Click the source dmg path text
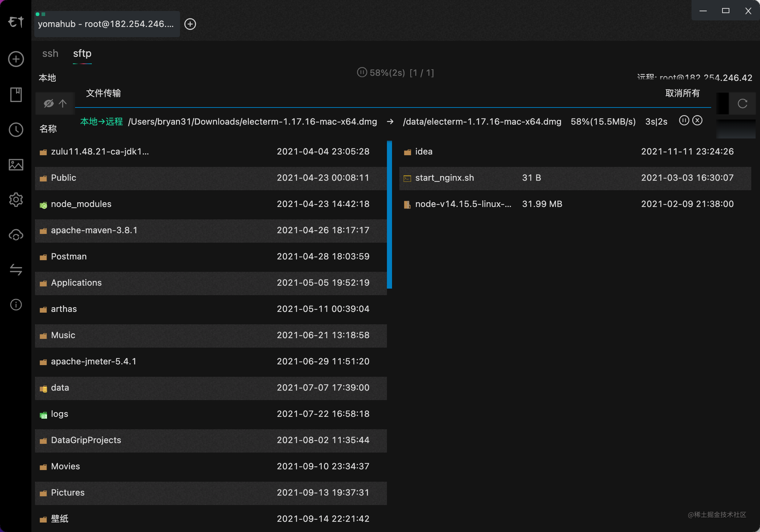The image size is (760, 532). 252,122
